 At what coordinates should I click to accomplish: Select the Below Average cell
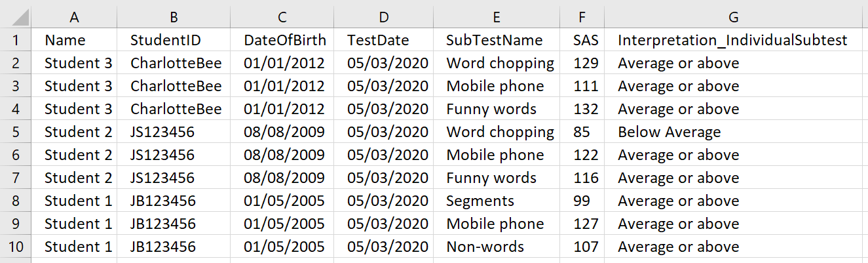[736, 132]
